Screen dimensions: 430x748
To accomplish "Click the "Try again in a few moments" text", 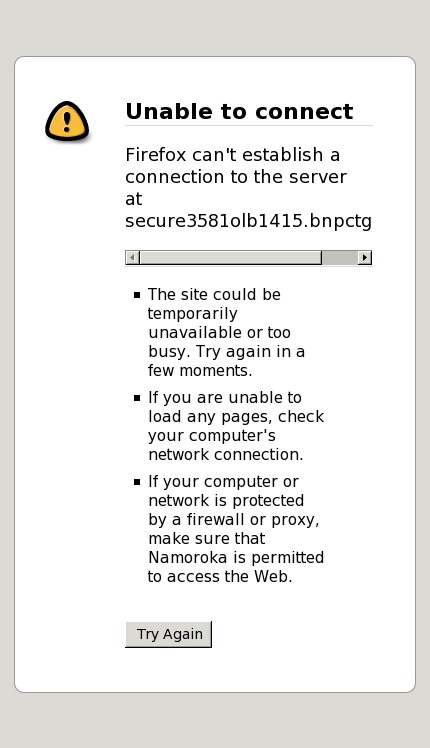I will coord(226,361).
